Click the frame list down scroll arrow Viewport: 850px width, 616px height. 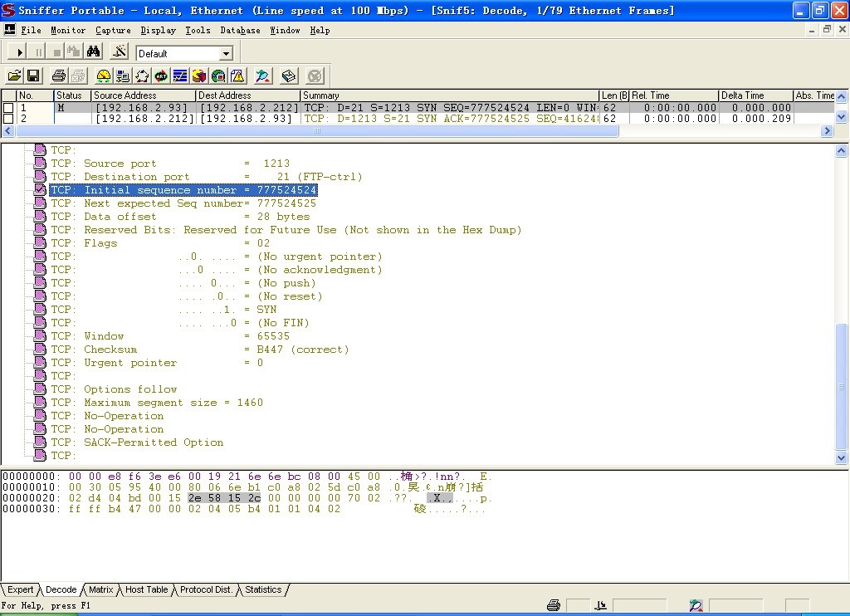pyautogui.click(x=841, y=116)
